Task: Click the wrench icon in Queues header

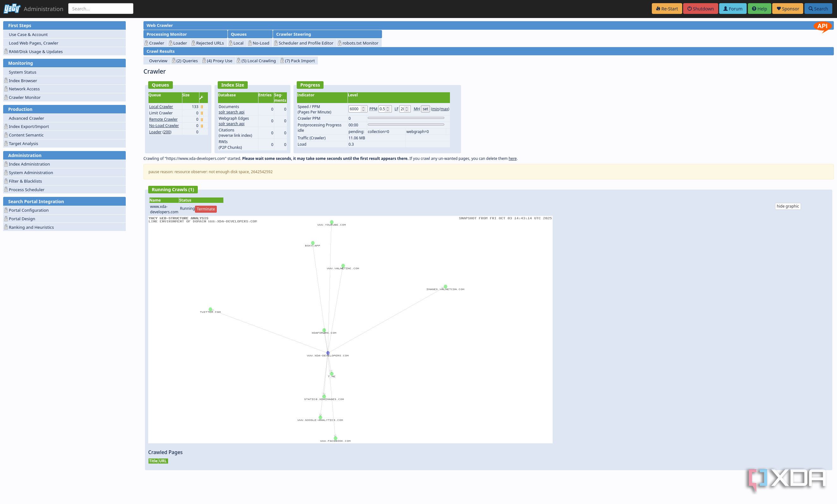Action: point(201,98)
